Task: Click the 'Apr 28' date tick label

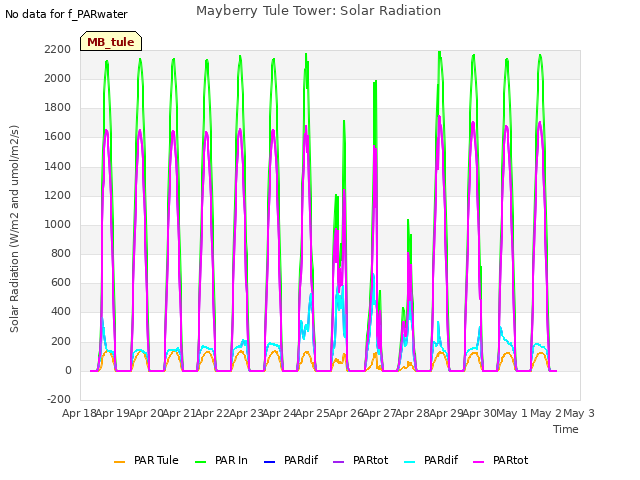Action: pos(413,413)
